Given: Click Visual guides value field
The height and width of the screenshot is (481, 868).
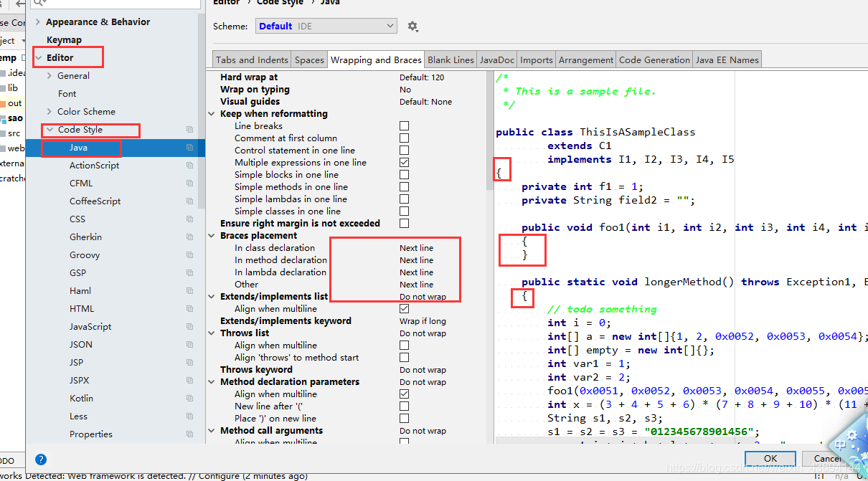Looking at the screenshot, I should coord(426,102).
